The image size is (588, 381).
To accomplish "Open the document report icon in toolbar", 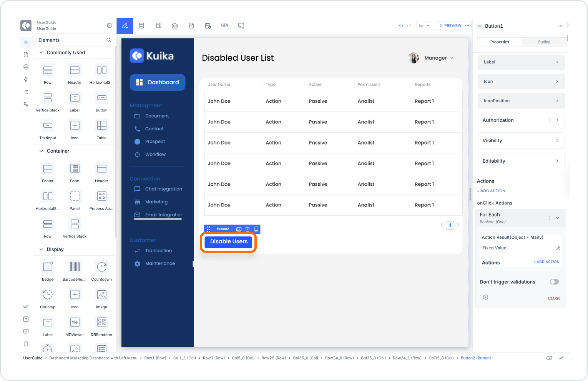I will tap(191, 26).
